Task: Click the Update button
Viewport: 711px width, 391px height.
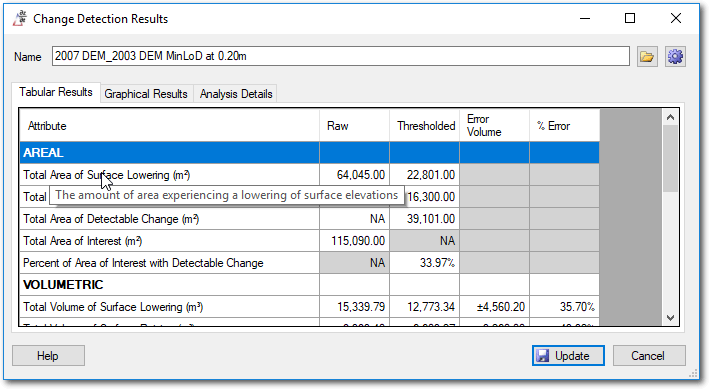Action: (568, 356)
